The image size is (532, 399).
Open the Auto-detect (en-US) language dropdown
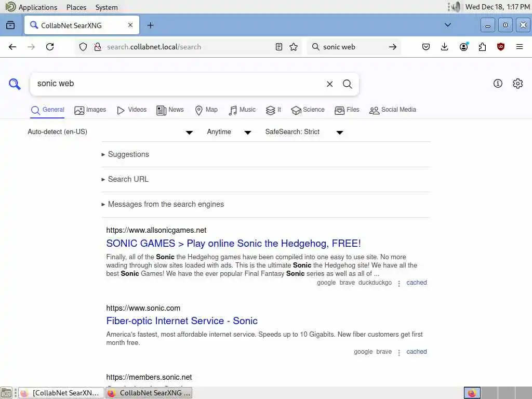coord(110,132)
